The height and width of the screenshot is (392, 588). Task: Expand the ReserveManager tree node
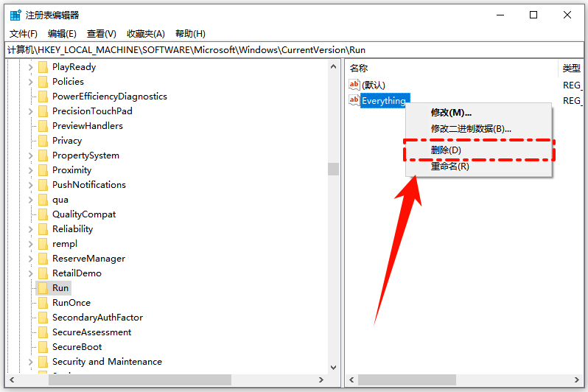point(31,259)
